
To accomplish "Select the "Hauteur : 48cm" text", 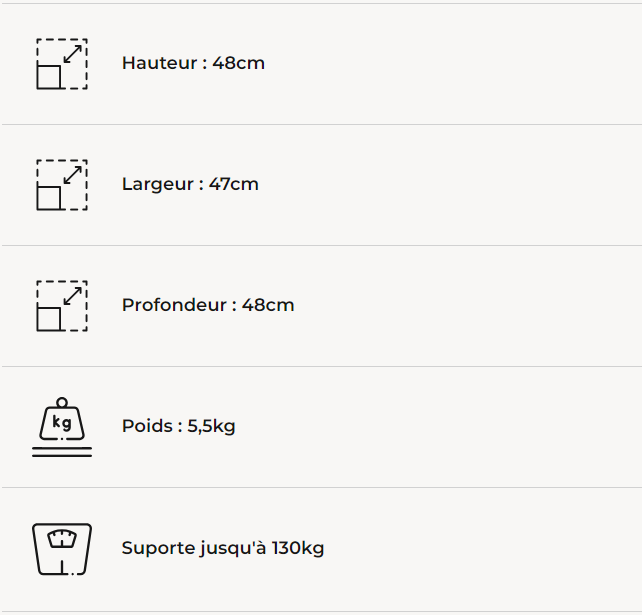I will (x=193, y=63).
